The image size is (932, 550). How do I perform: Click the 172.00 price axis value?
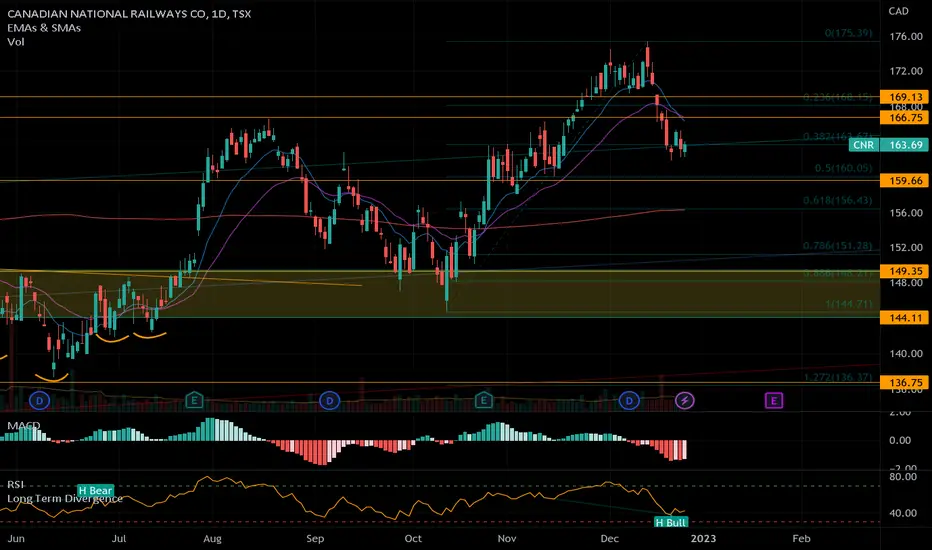tap(906, 71)
